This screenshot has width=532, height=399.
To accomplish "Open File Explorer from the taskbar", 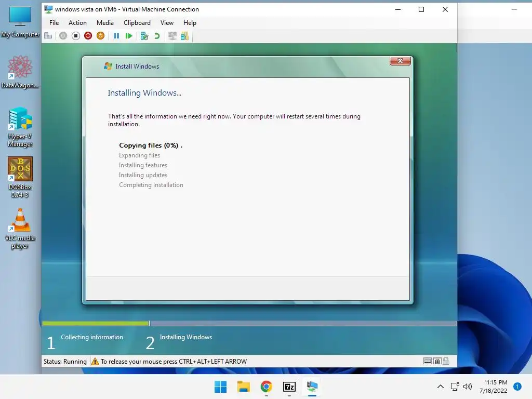I will pos(243,387).
